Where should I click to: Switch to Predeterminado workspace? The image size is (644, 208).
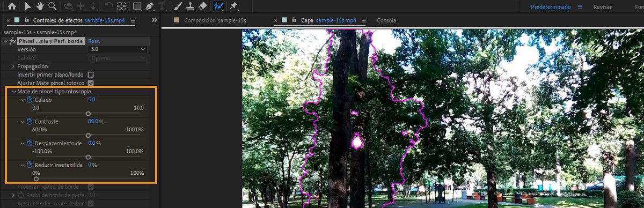(x=551, y=7)
